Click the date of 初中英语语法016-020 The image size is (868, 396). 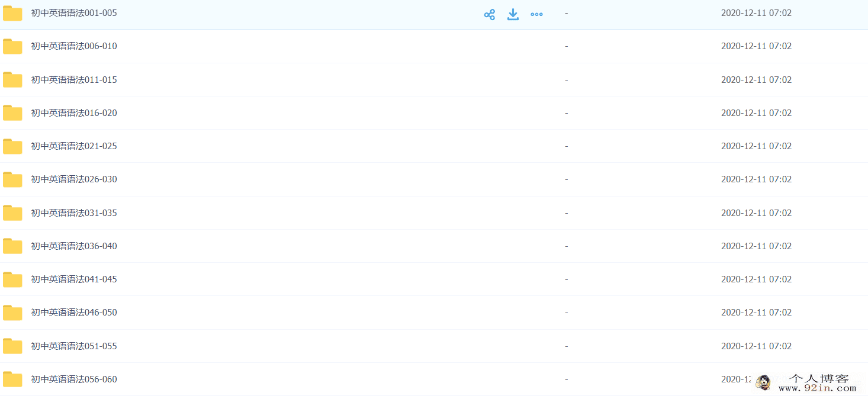pyautogui.click(x=756, y=112)
